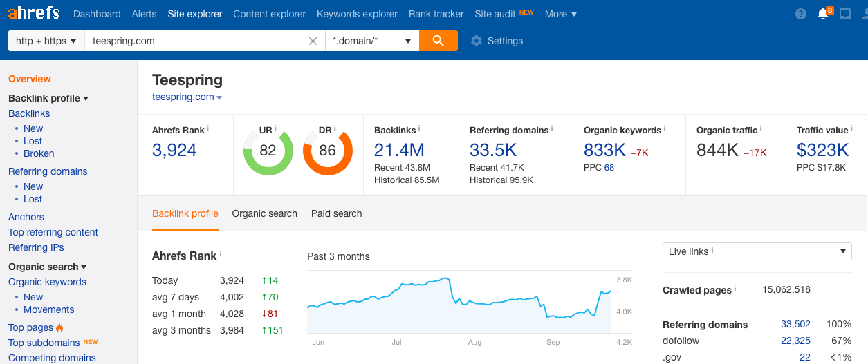Select the Backlink profile tab
868x364 pixels.
click(185, 213)
